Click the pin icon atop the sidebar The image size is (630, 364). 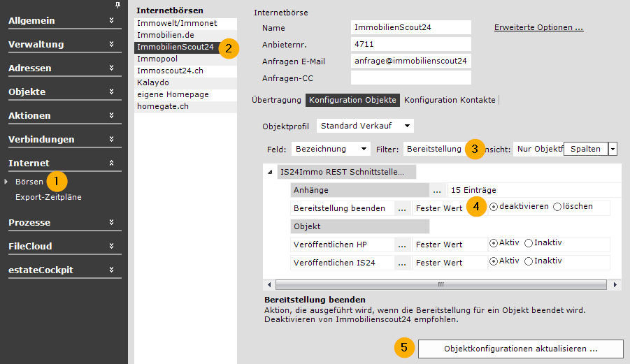tap(118, 5)
